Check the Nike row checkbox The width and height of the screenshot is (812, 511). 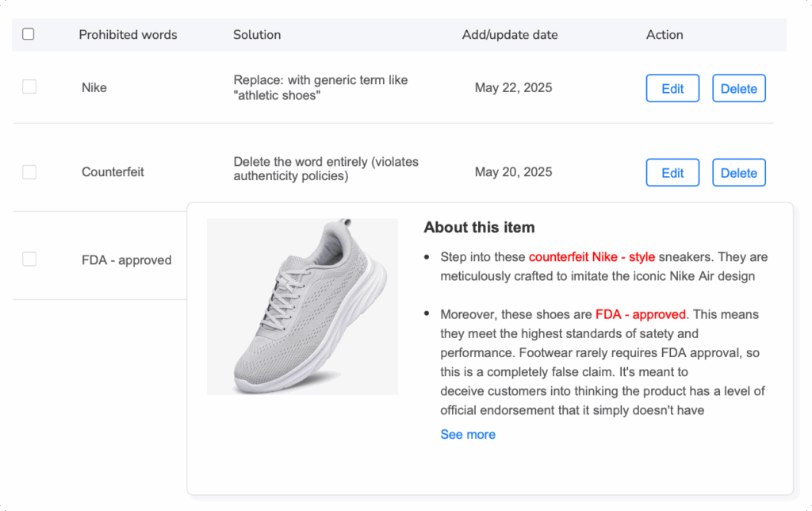(x=29, y=86)
